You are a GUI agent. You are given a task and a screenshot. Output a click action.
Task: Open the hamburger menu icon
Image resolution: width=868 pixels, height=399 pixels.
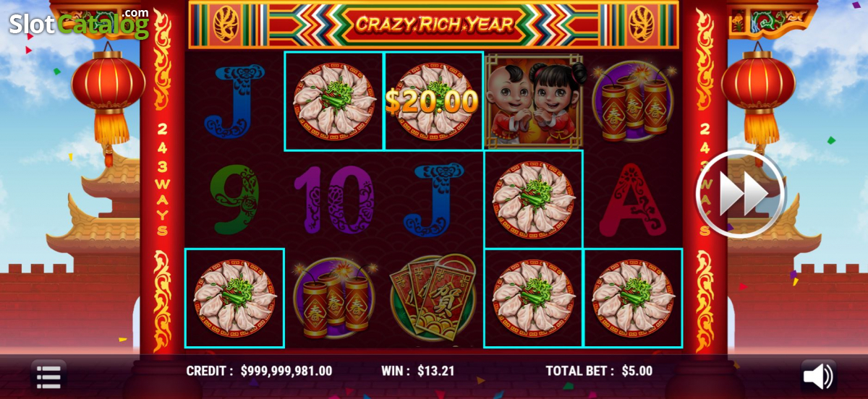pyautogui.click(x=48, y=377)
